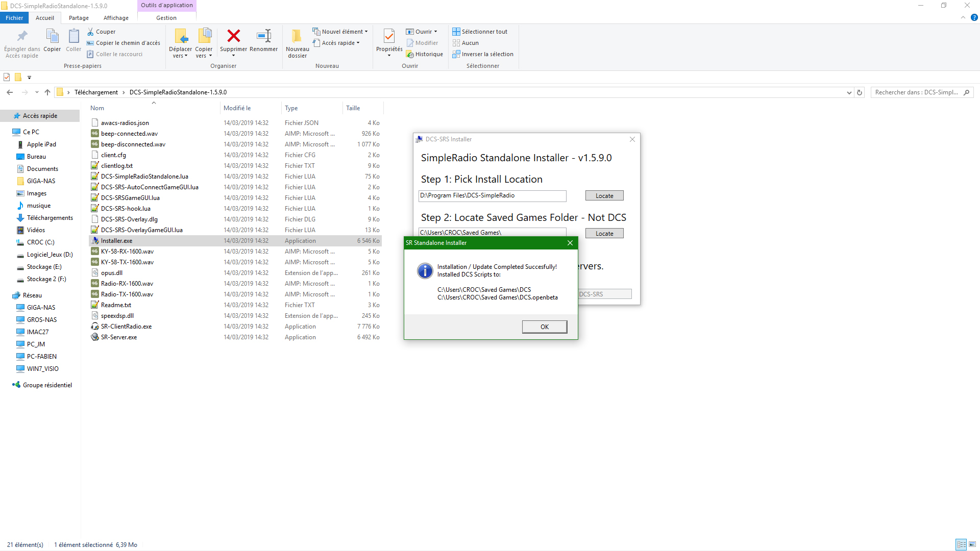Collapse the ribbon with the chevron

point(963,17)
